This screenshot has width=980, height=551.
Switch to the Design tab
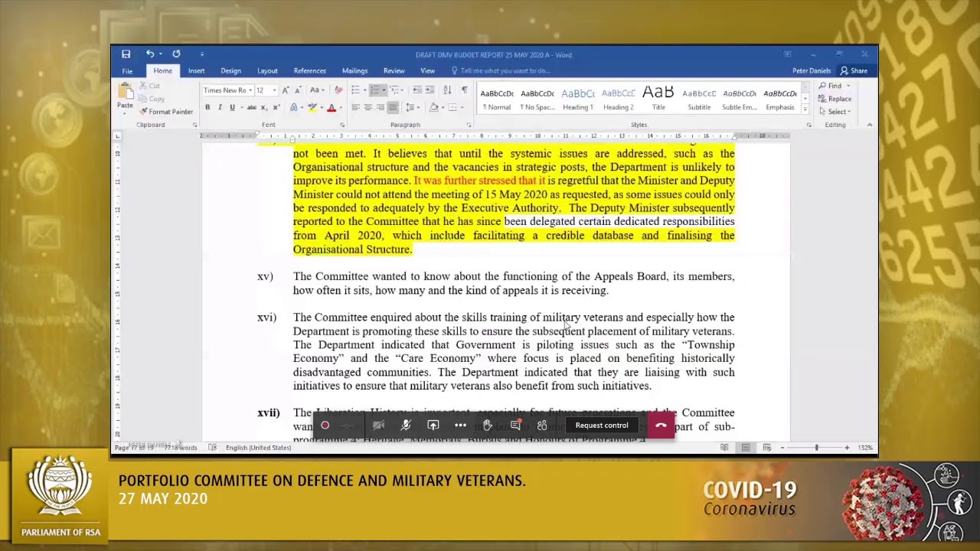click(x=230, y=70)
